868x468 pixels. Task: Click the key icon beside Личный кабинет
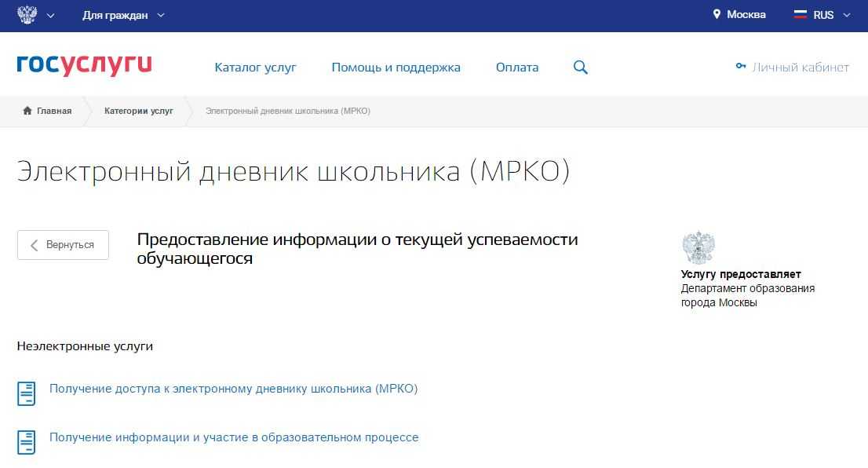pyautogui.click(x=740, y=67)
